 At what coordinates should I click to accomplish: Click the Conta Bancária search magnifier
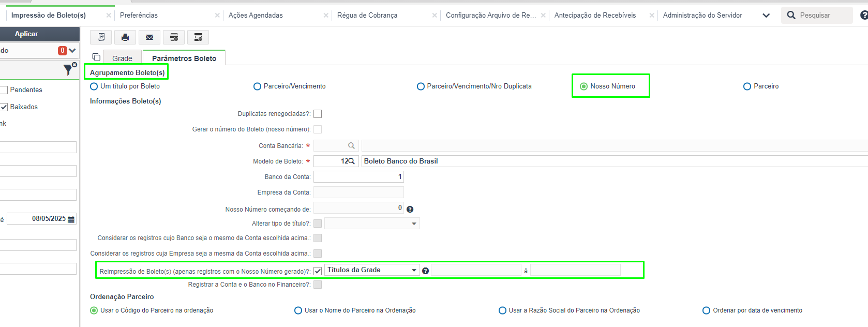click(351, 146)
